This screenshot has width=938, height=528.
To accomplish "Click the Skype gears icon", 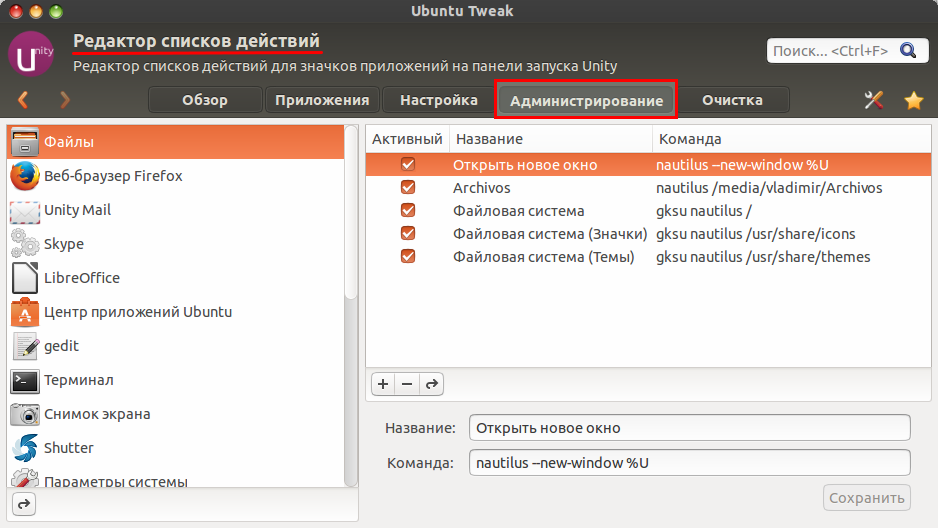I will 25,243.
